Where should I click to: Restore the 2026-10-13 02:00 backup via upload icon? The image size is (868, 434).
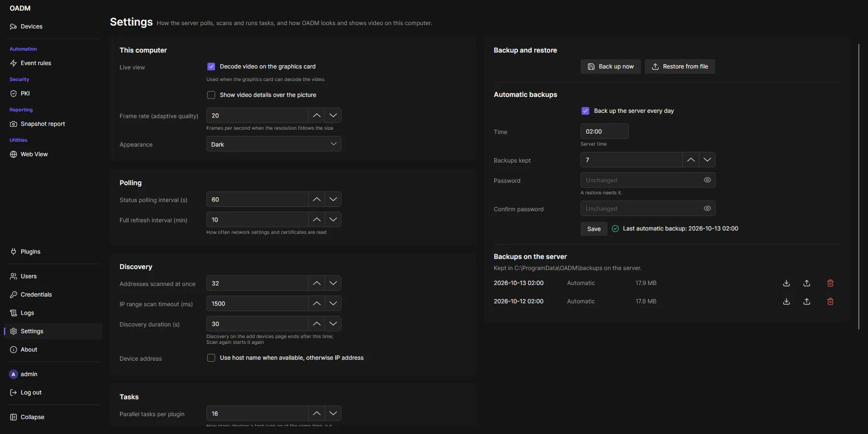pyautogui.click(x=807, y=283)
